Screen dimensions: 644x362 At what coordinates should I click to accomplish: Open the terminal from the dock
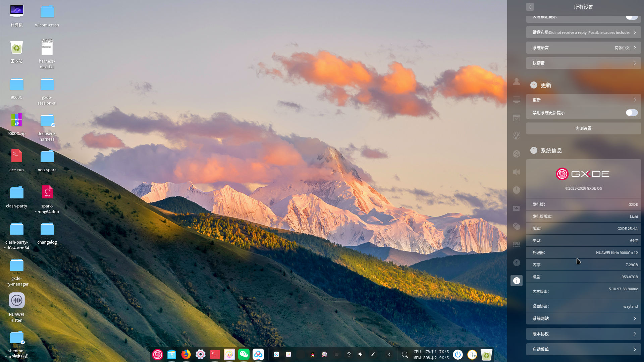tap(215, 354)
